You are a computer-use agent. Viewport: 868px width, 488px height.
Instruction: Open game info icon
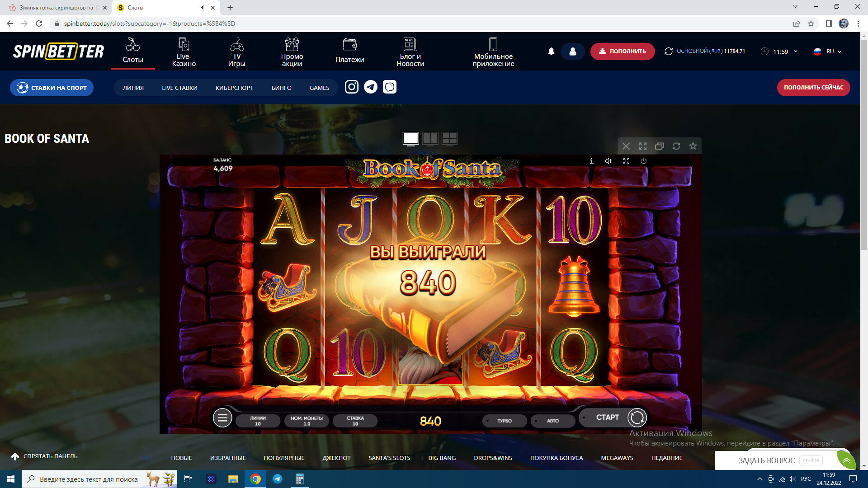[x=591, y=161]
